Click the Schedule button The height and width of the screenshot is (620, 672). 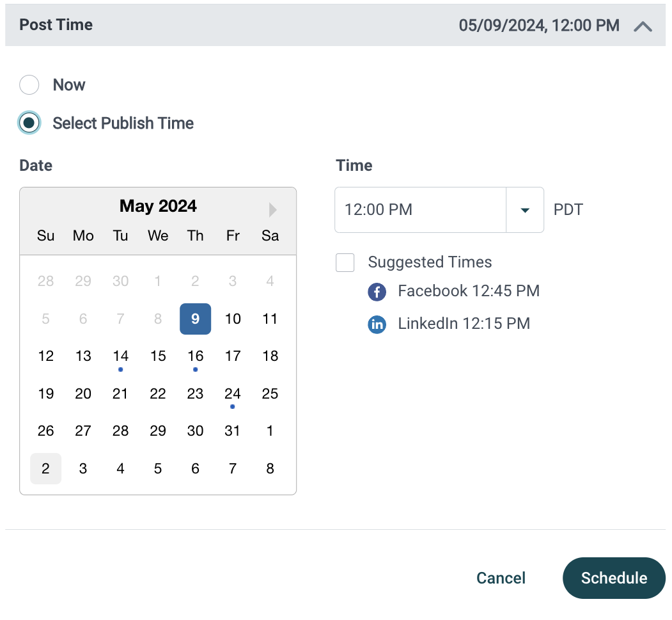[614, 578]
